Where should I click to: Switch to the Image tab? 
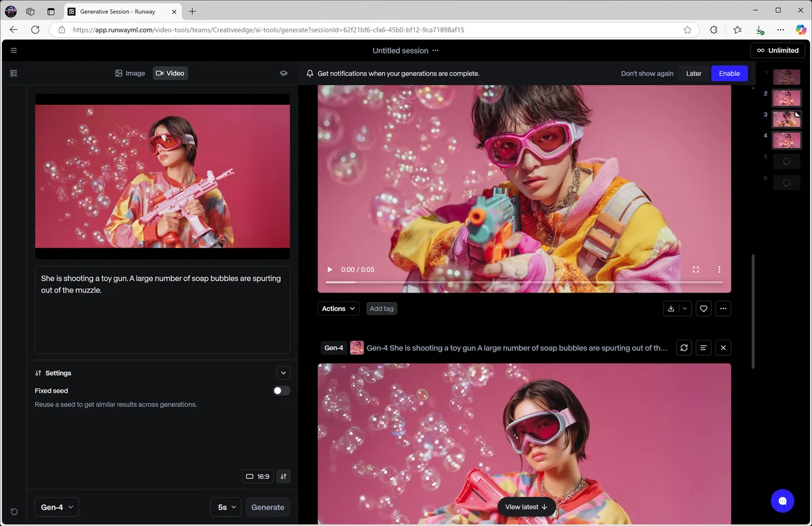pyautogui.click(x=130, y=73)
